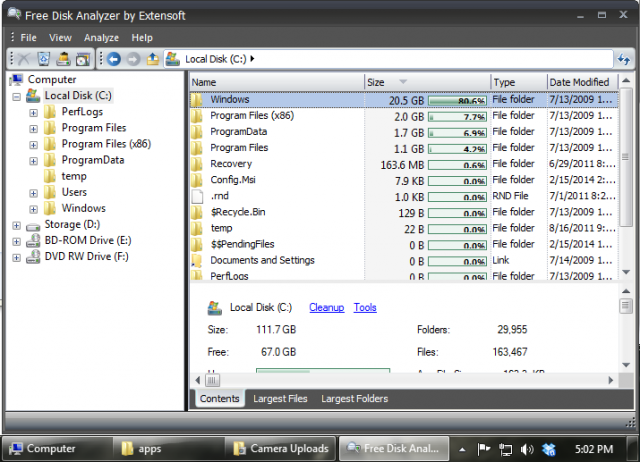Viewport: 640px width, 462px height.
Task: Go back with the blue arrow
Action: (114, 59)
